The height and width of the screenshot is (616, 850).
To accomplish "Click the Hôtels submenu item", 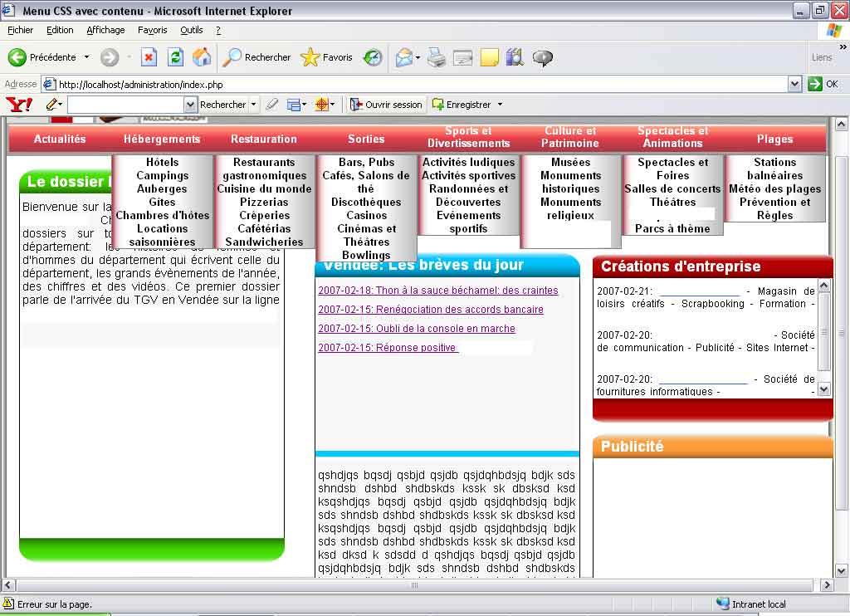I will [162, 162].
